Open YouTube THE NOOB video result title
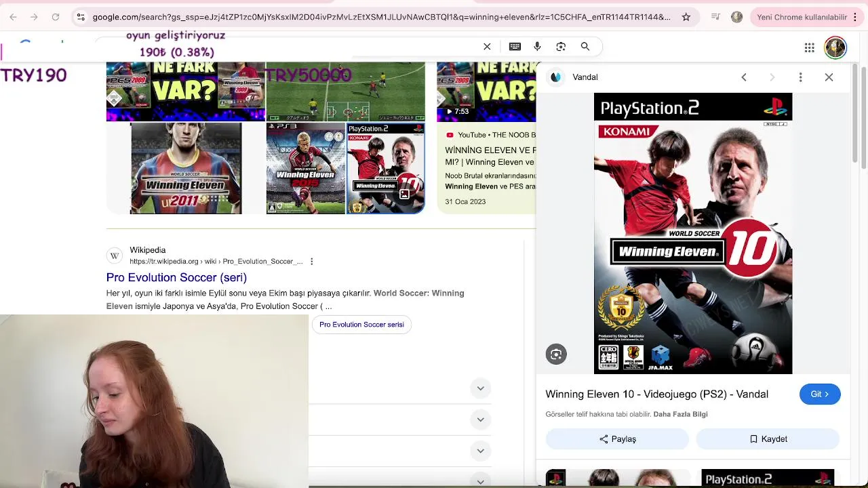868x488 pixels. (490, 156)
